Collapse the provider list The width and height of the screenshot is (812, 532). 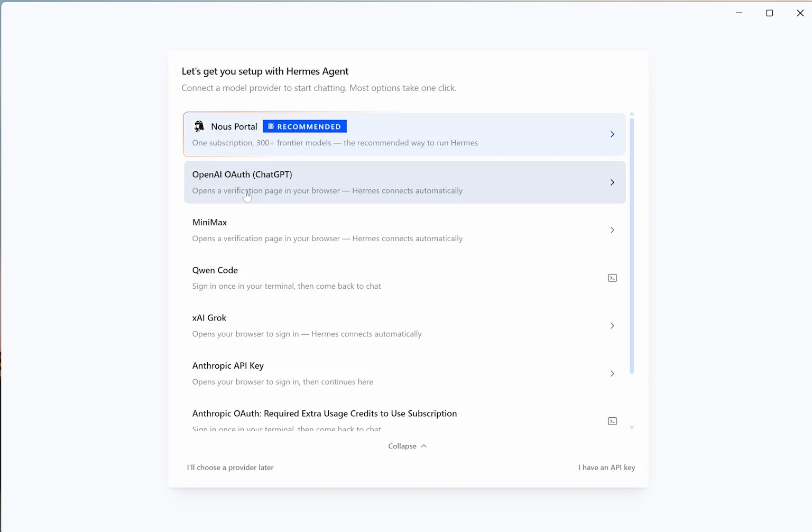(407, 446)
